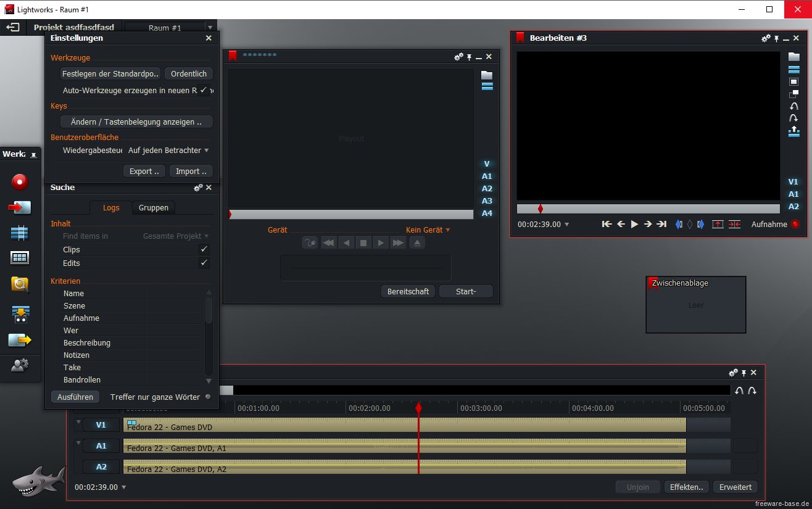
Task: Open the 'Gesamte Projekt' dropdown in Suche
Action: point(176,236)
